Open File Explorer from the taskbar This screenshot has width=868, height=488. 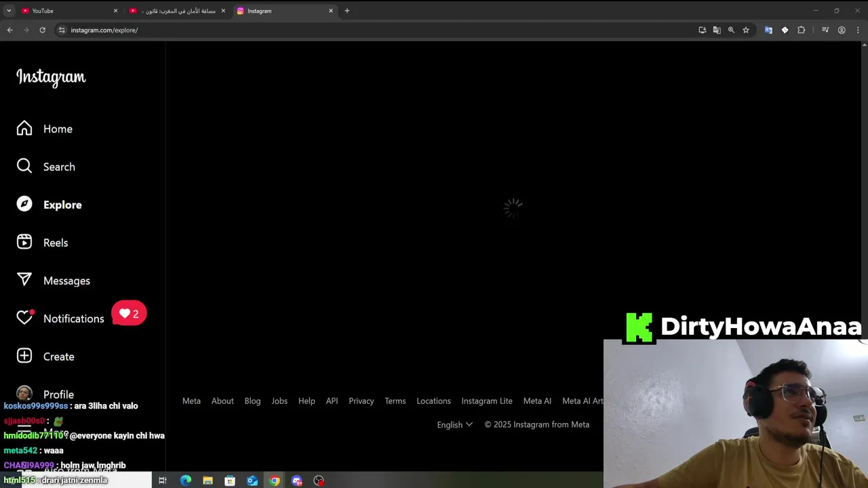tap(208, 481)
